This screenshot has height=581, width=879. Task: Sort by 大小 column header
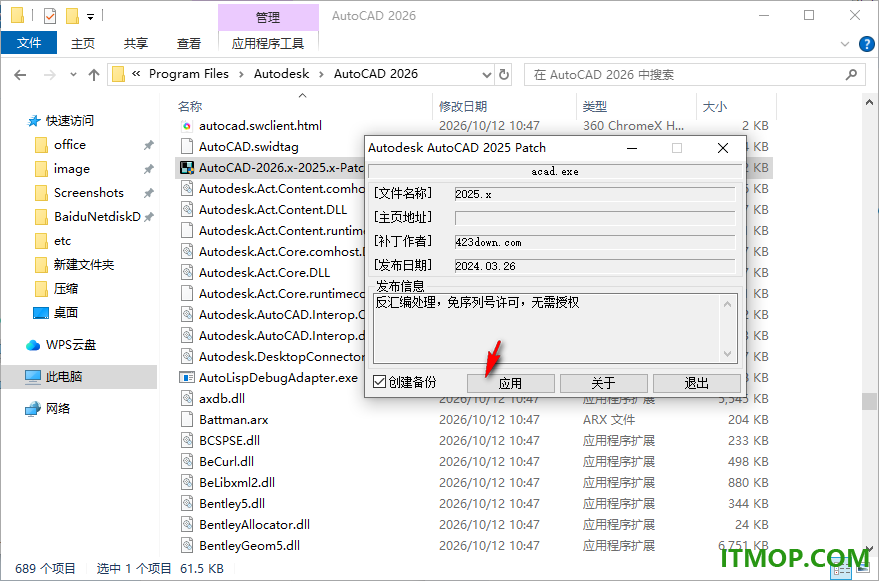point(715,107)
